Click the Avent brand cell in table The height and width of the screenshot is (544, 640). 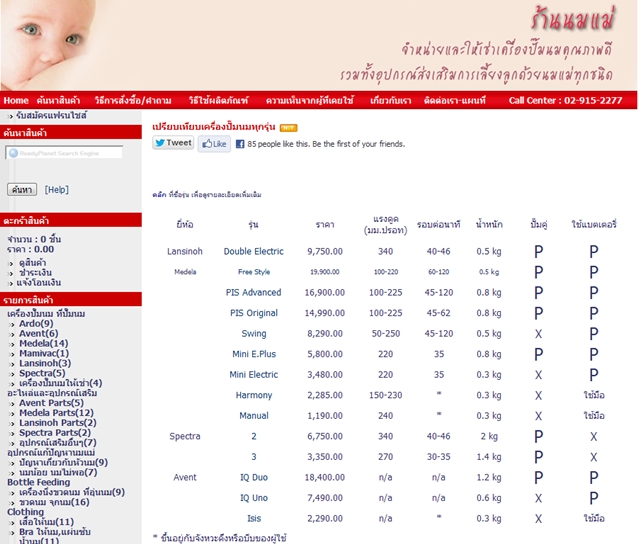(x=184, y=477)
